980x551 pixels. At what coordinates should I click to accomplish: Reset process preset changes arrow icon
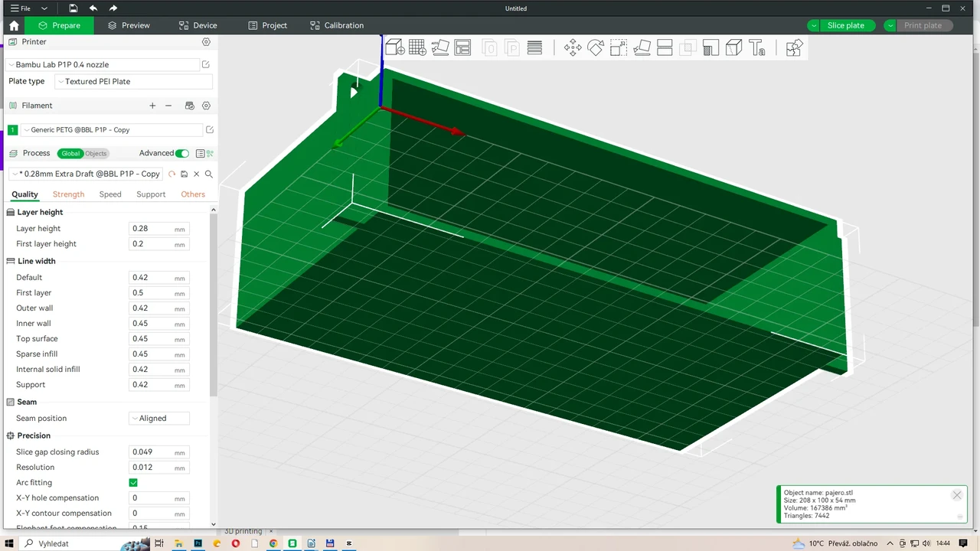pos(171,174)
